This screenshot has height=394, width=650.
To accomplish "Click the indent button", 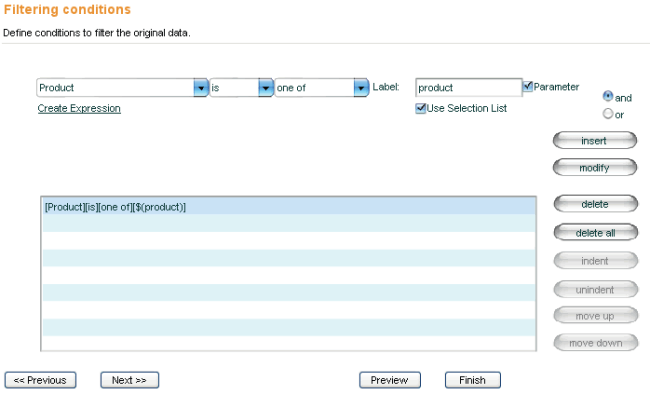I will [x=595, y=261].
